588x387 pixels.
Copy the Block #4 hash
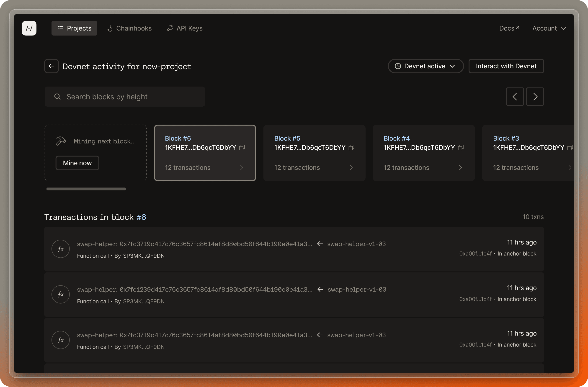[461, 147]
